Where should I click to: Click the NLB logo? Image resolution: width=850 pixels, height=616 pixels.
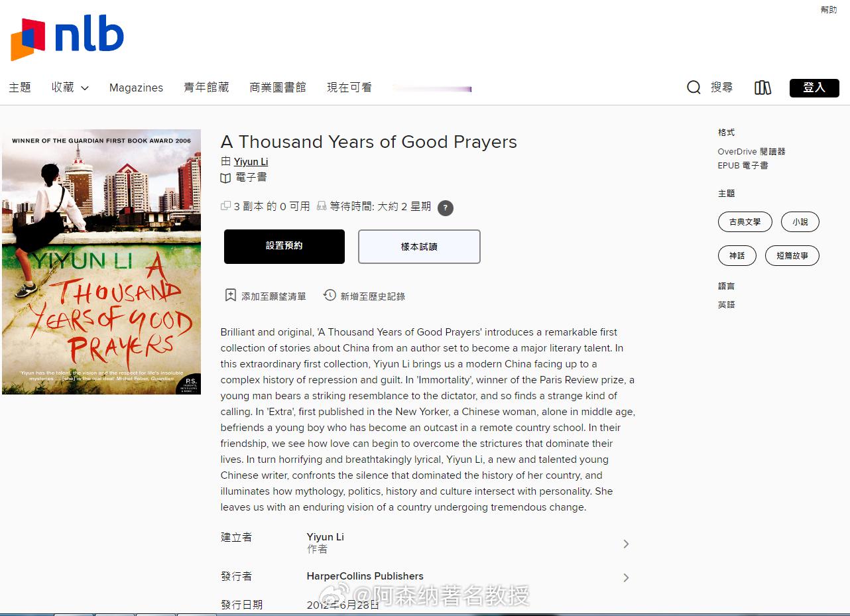click(x=68, y=38)
